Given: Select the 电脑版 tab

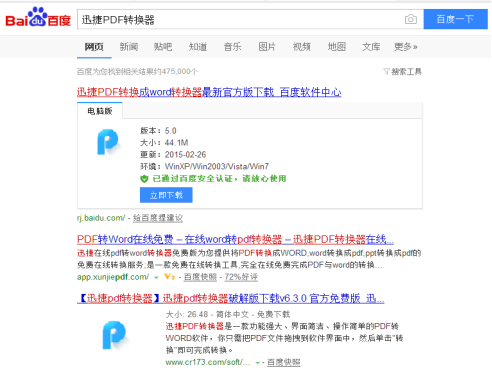Looking at the screenshot, I should coord(100,111).
